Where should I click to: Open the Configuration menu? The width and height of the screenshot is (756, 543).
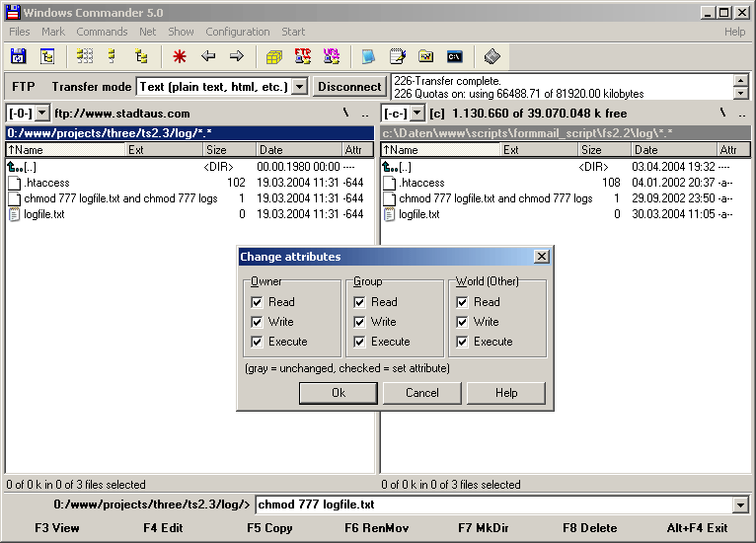(x=238, y=32)
